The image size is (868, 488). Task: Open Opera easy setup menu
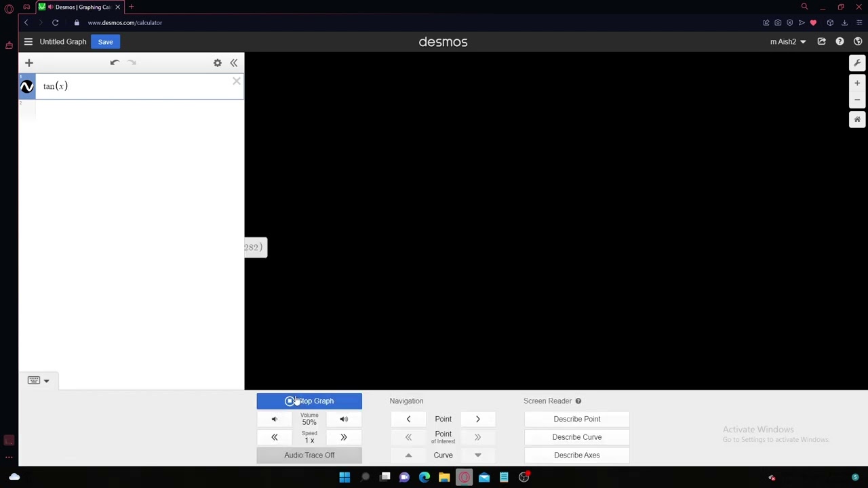tap(859, 23)
